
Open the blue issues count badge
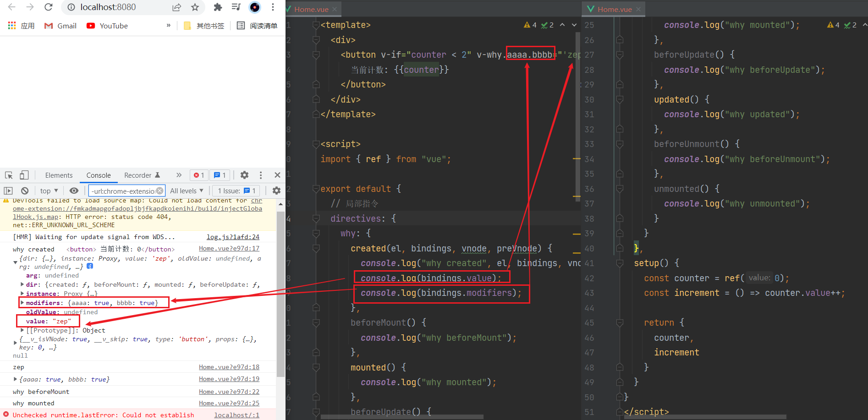coord(220,175)
